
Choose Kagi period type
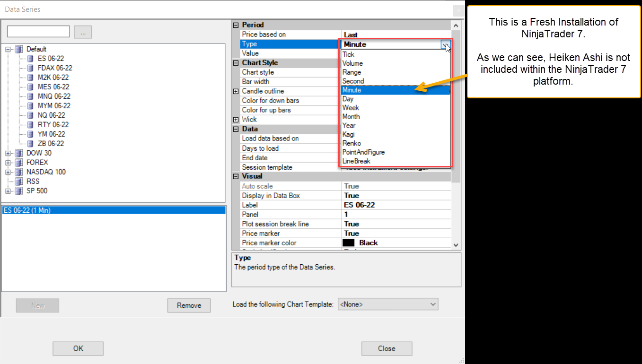(x=396, y=135)
